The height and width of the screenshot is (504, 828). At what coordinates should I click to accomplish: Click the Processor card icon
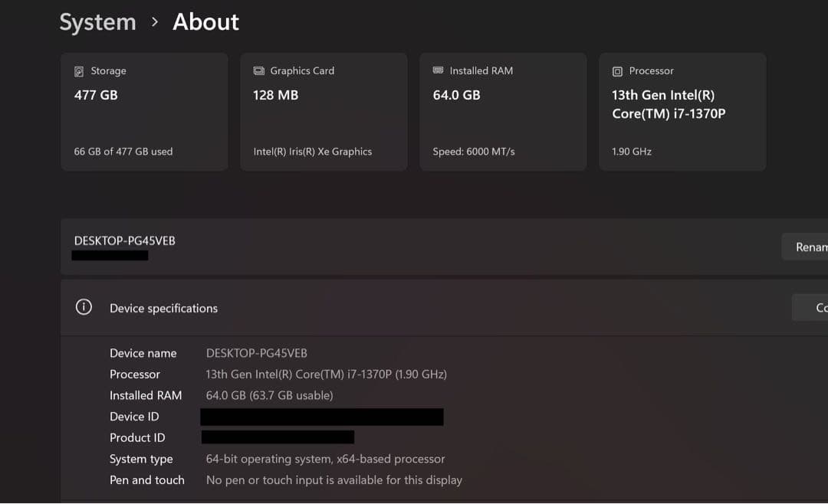pyautogui.click(x=617, y=70)
